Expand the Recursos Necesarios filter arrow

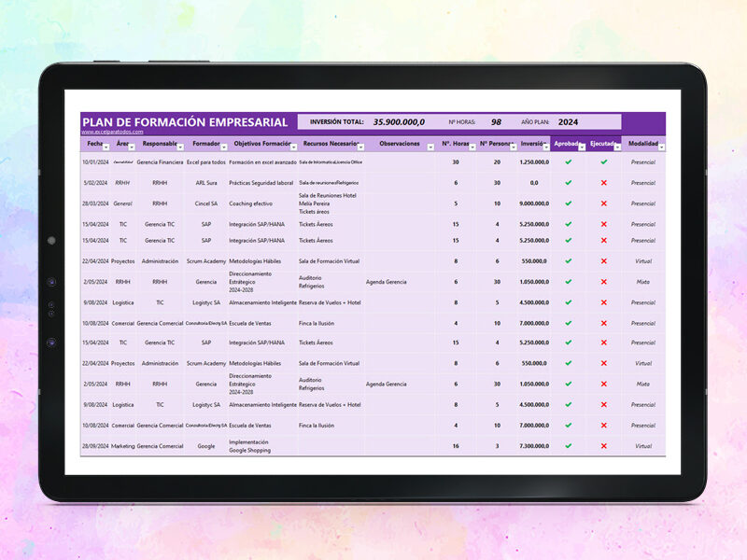click(x=360, y=147)
